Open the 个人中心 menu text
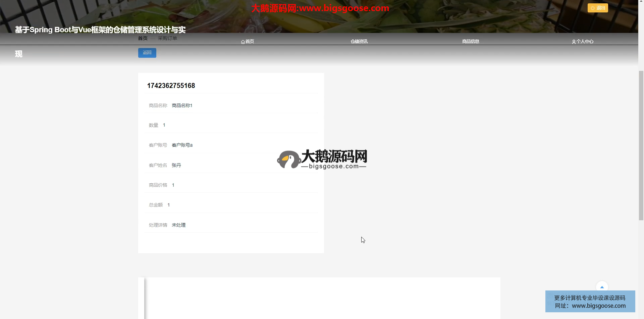Image resolution: width=644 pixels, height=319 pixels. pyautogui.click(x=585, y=42)
